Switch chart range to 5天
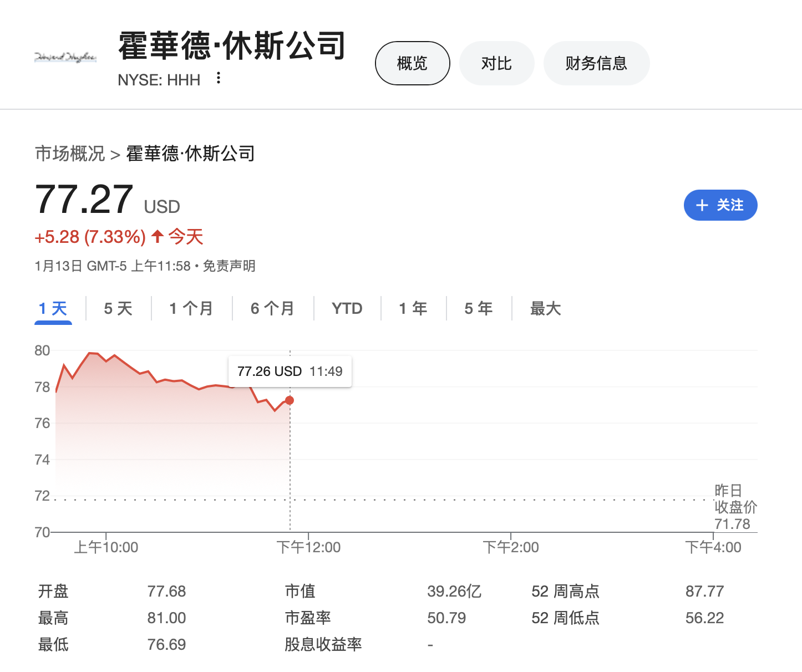 point(118,308)
